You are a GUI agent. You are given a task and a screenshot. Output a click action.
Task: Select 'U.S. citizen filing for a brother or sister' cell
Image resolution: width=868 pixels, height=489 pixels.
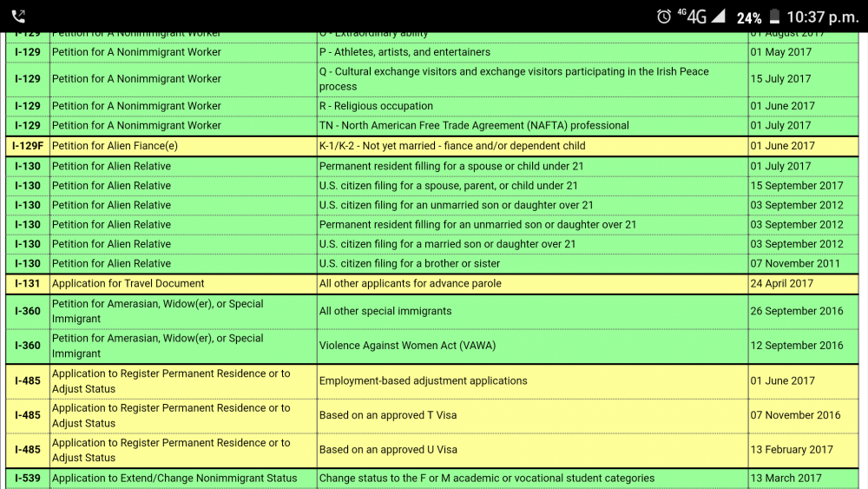[x=533, y=263]
